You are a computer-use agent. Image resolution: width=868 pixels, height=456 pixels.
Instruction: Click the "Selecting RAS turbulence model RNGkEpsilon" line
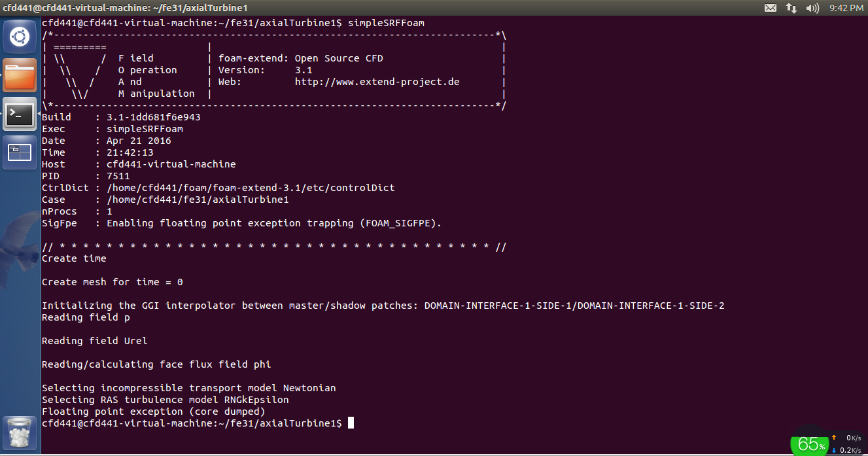pos(165,400)
